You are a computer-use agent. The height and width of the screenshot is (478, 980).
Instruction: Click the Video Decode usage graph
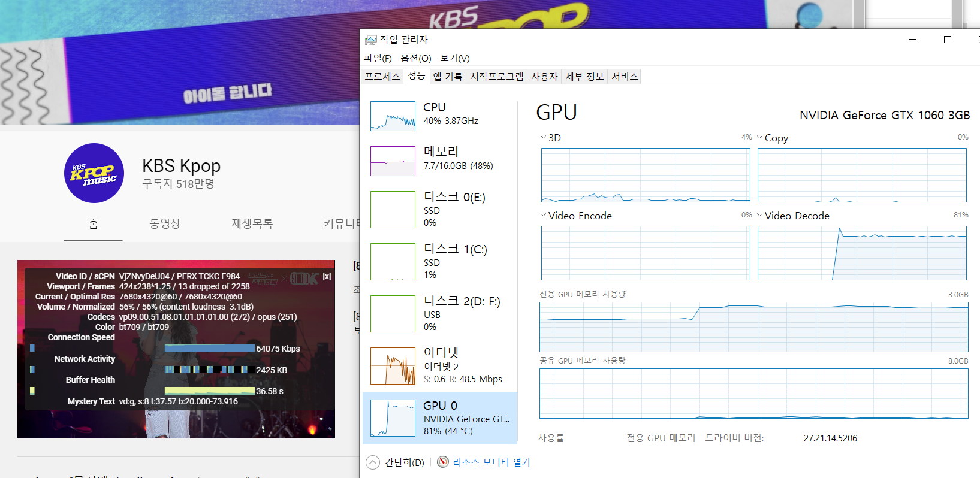click(862, 253)
